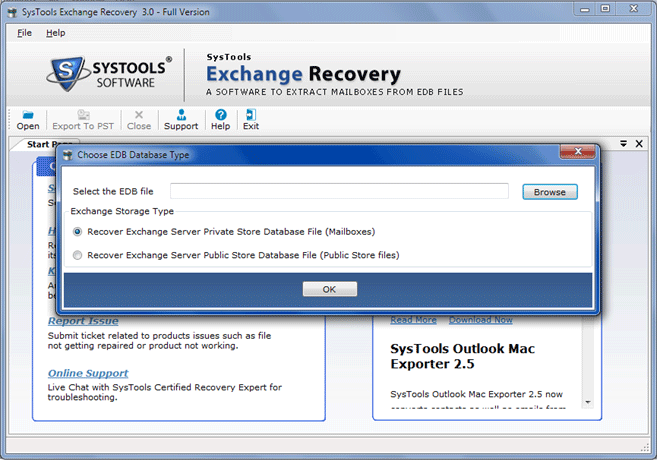Close the Choose EDB Database Type dialog
Viewport: 658px width, 461px height.
tap(577, 151)
